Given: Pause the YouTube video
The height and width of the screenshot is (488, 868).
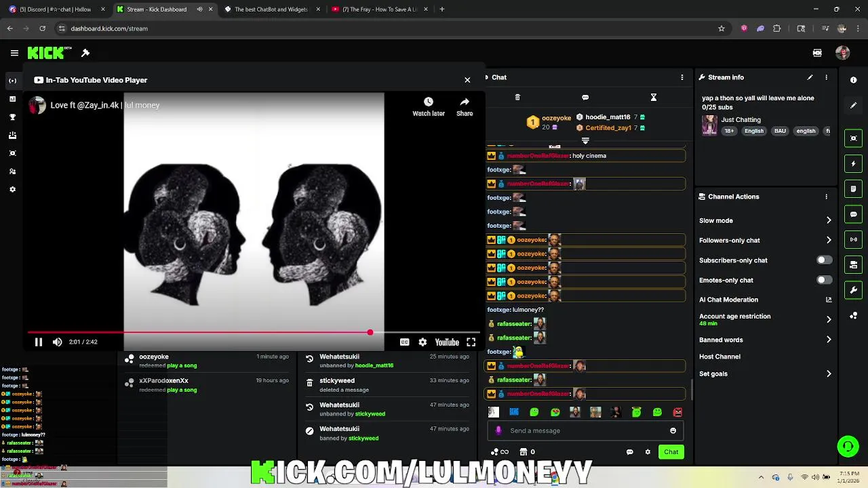Looking at the screenshot, I should 39,342.
